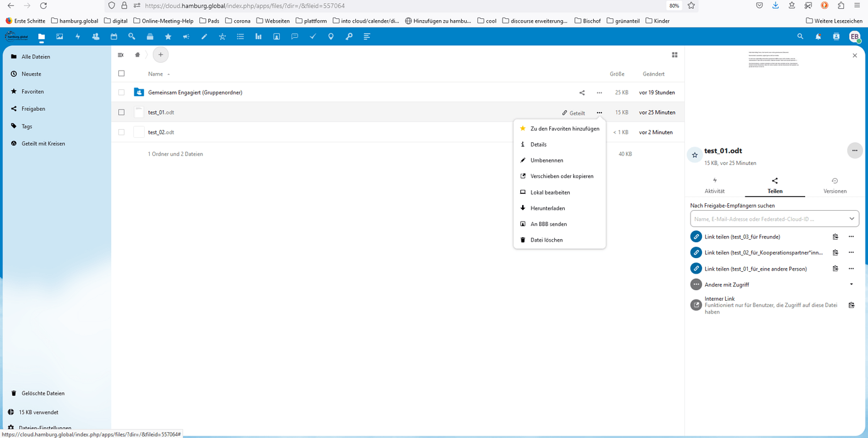Open the Photos app from the toolbar
This screenshot has height=438, width=868.
point(59,36)
